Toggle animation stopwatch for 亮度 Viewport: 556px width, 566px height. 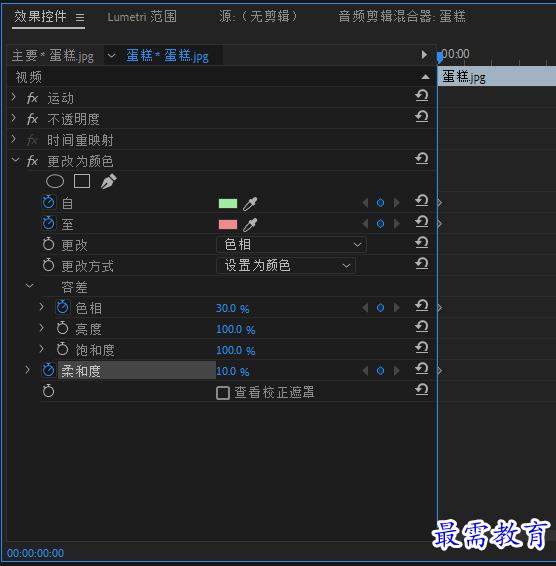(62, 328)
